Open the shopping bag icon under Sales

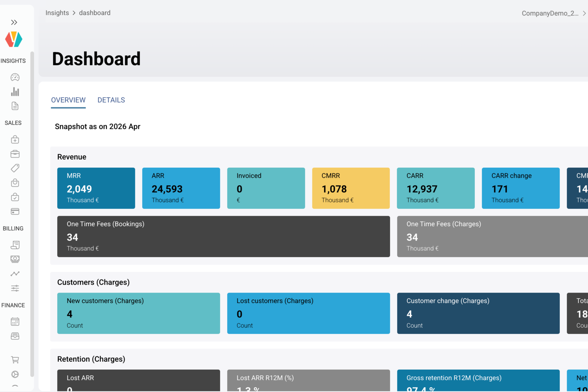click(15, 183)
